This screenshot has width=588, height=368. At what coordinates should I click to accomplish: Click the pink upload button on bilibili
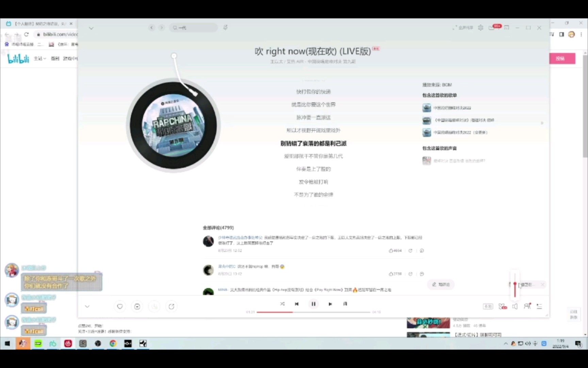pyautogui.click(x=562, y=59)
